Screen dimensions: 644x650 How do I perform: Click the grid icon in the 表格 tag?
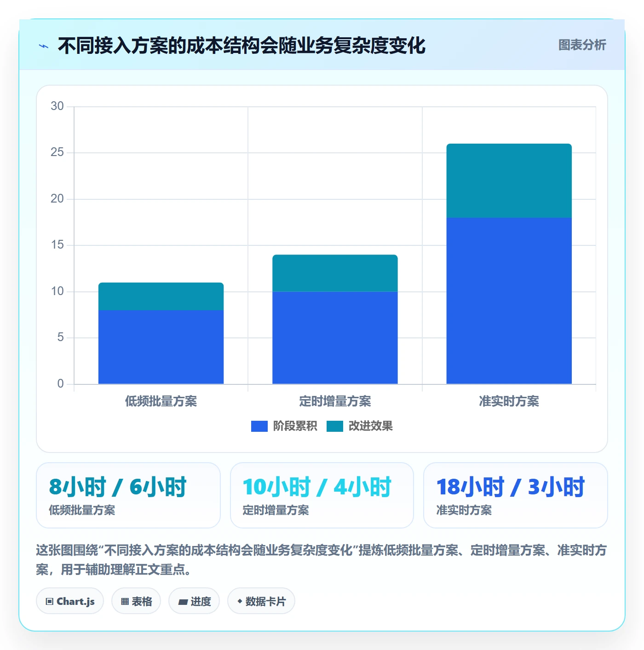click(125, 602)
